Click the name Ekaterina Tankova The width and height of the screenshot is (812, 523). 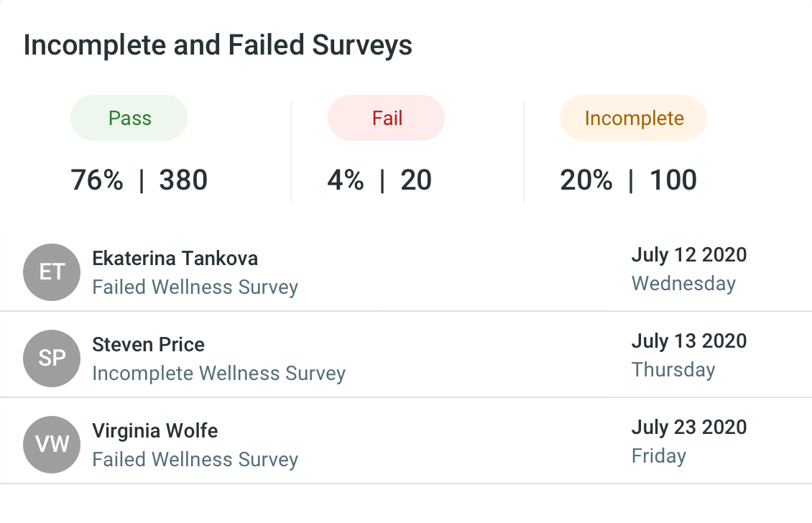175,258
